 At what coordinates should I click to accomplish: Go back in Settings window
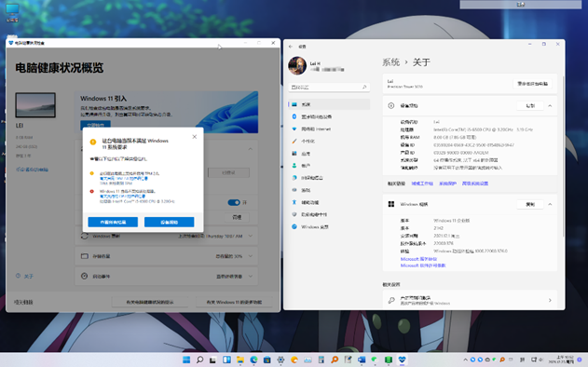click(291, 47)
